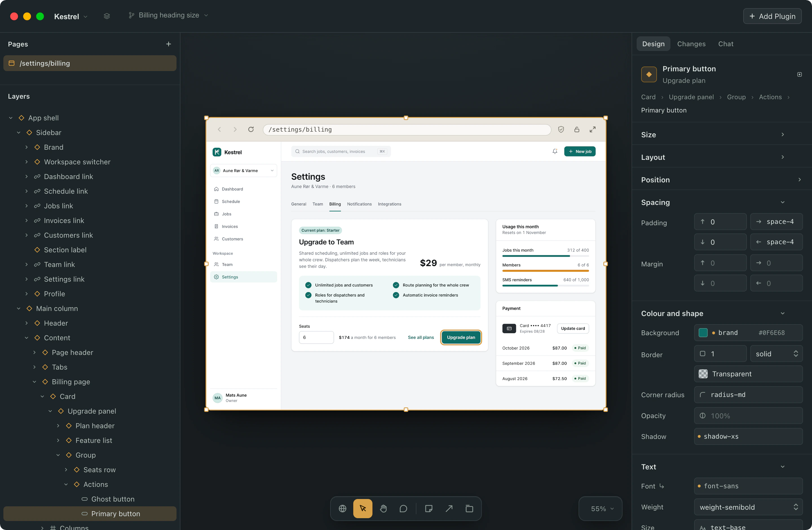Click the Transparent border colour swatch
The width and height of the screenshot is (812, 530).
pyautogui.click(x=703, y=374)
